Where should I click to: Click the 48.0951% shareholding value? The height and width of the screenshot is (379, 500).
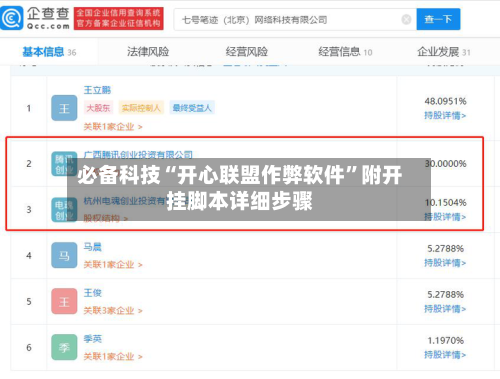click(445, 101)
